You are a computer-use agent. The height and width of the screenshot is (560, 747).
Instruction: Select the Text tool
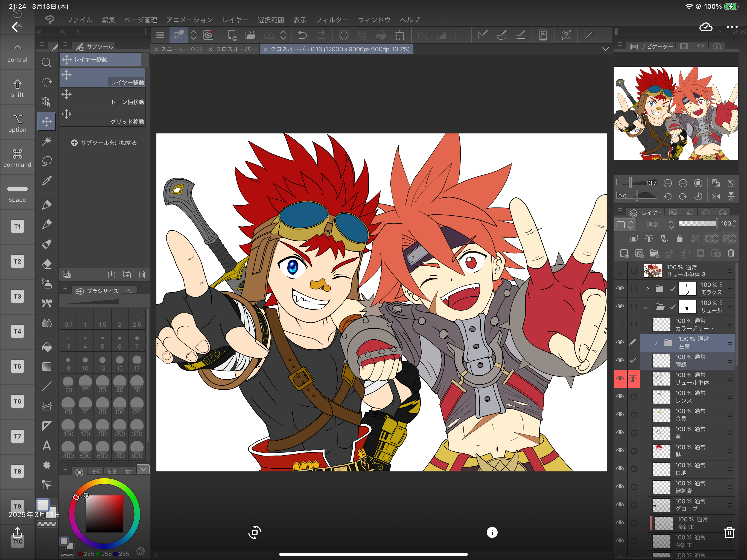tap(46, 446)
